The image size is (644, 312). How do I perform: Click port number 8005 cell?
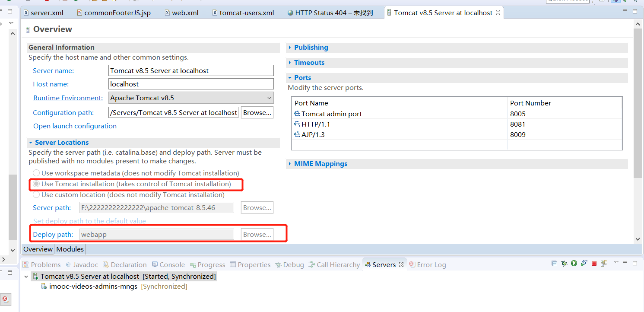[x=517, y=114]
